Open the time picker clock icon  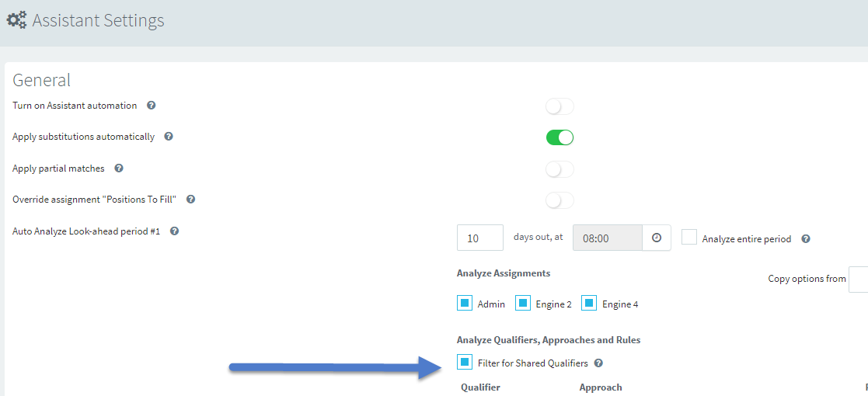click(657, 238)
